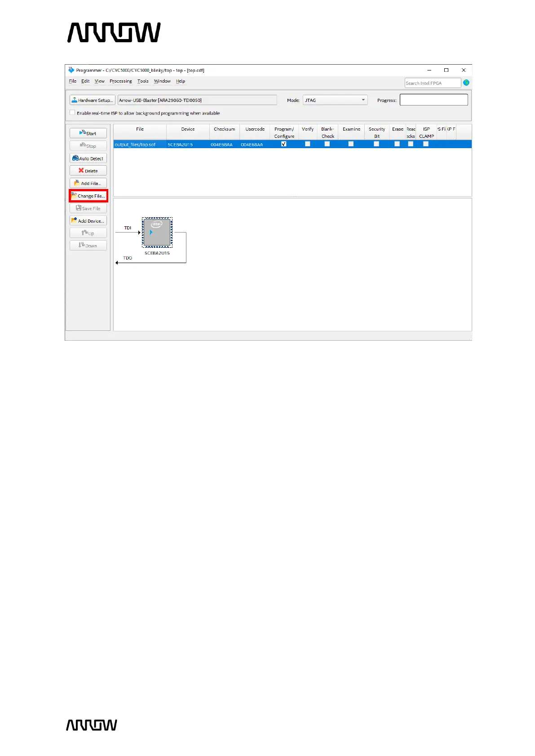Uncheck Program/Configure for top.sof
Viewport: 535px width, 756px height.
point(283,144)
